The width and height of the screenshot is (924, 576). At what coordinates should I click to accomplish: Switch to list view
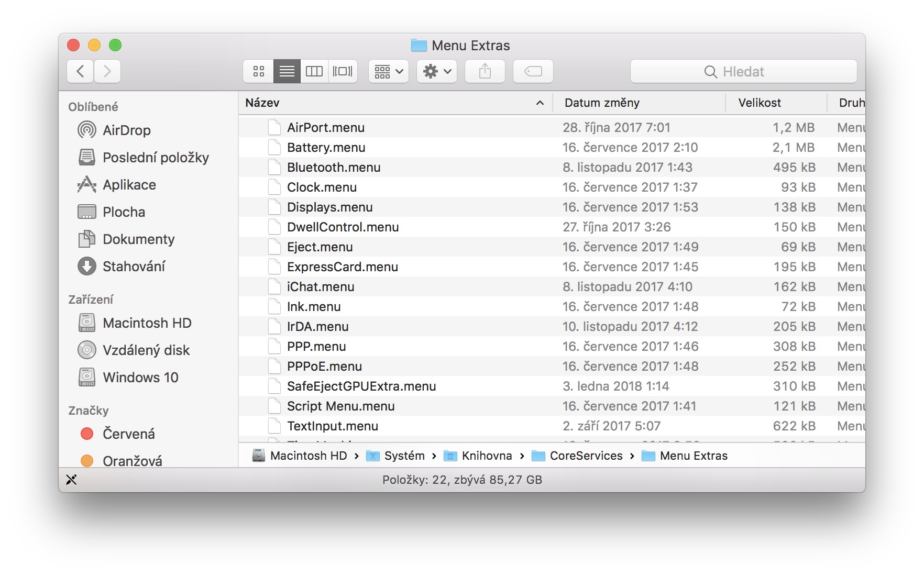(x=287, y=71)
